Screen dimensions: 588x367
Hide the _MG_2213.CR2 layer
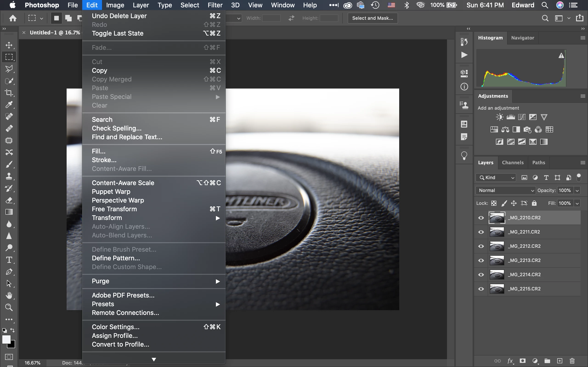coord(481,260)
